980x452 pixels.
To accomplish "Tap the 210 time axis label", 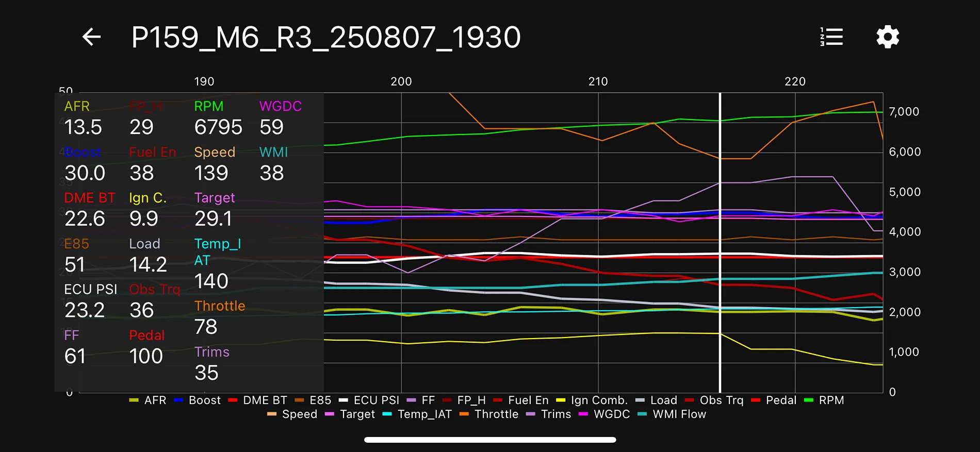I will click(x=598, y=81).
